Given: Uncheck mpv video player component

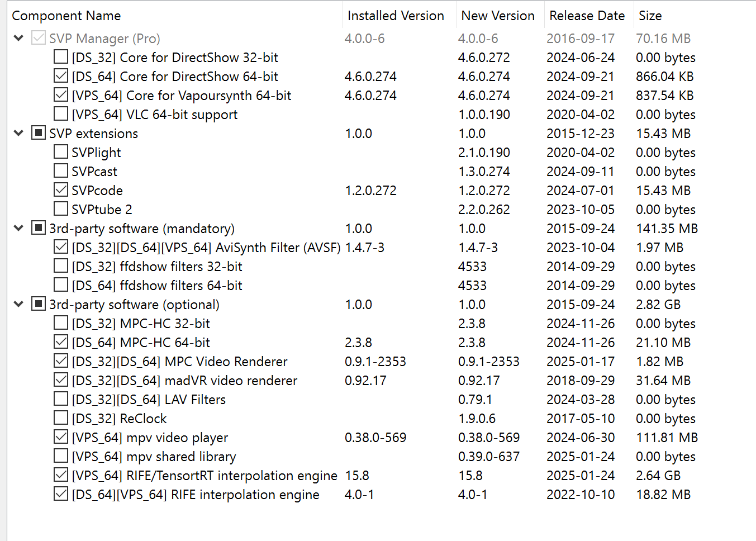Looking at the screenshot, I should [x=61, y=437].
